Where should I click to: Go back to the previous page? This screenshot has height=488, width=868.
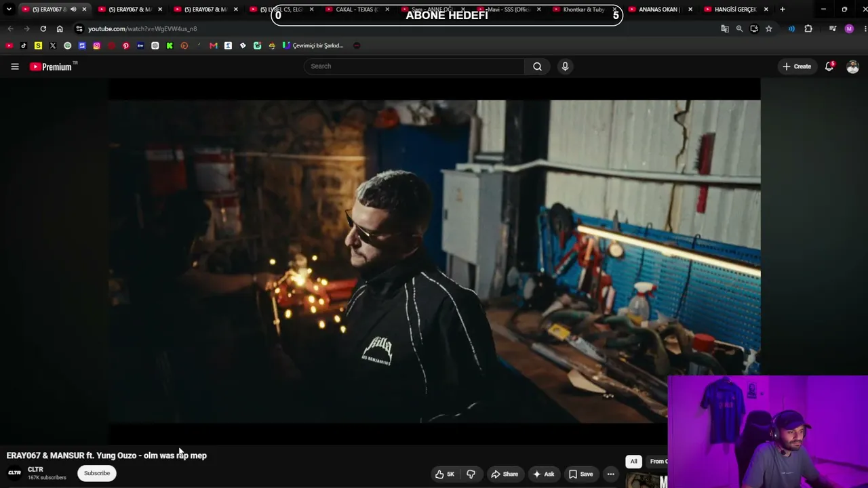pyautogui.click(x=10, y=28)
